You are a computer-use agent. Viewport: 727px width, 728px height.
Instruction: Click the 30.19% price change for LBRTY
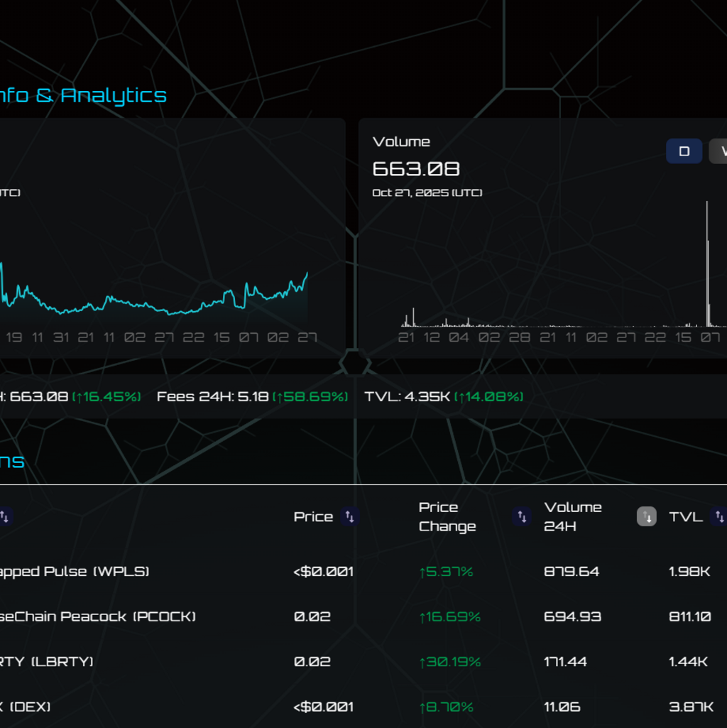pos(450,662)
